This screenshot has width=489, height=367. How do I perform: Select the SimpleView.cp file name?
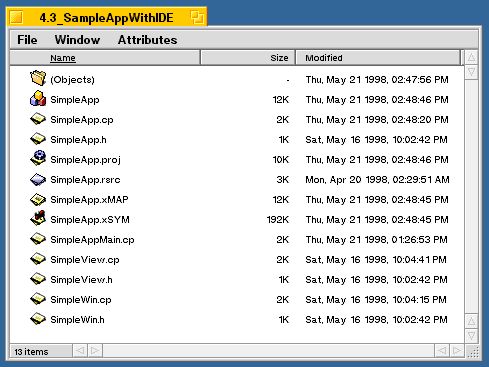click(85, 260)
